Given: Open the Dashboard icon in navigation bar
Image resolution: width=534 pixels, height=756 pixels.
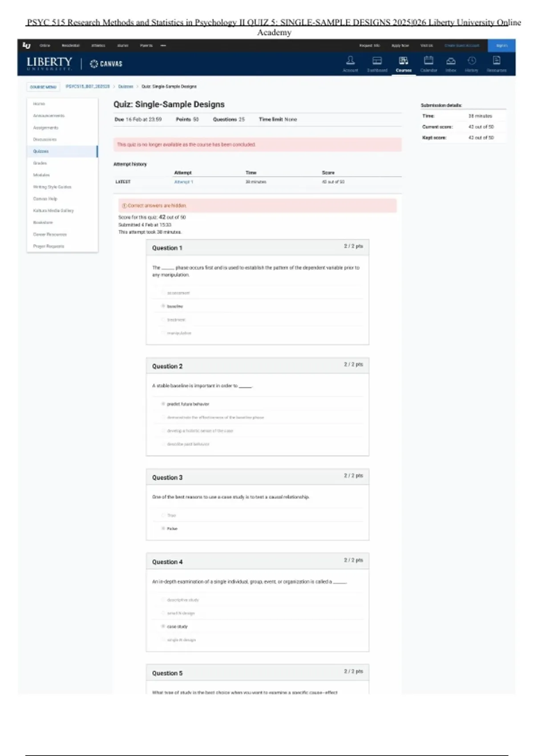Looking at the screenshot, I should pyautogui.click(x=377, y=60).
